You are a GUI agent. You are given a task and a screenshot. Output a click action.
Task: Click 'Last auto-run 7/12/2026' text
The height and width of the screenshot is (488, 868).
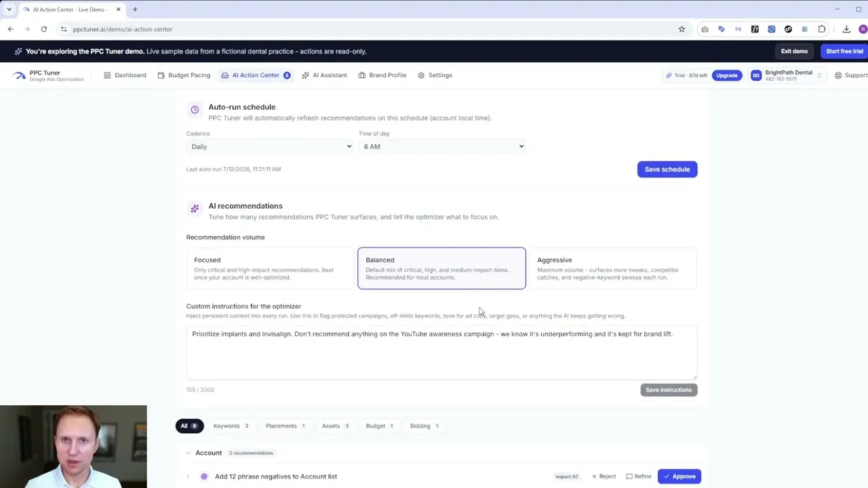[x=233, y=169]
